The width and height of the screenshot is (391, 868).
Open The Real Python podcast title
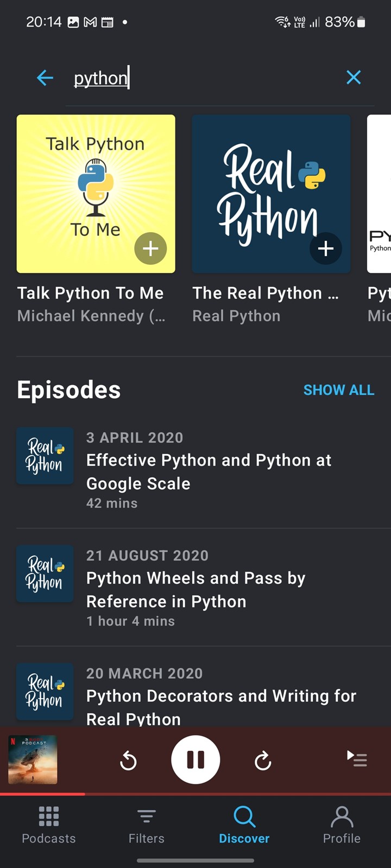pyautogui.click(x=266, y=293)
